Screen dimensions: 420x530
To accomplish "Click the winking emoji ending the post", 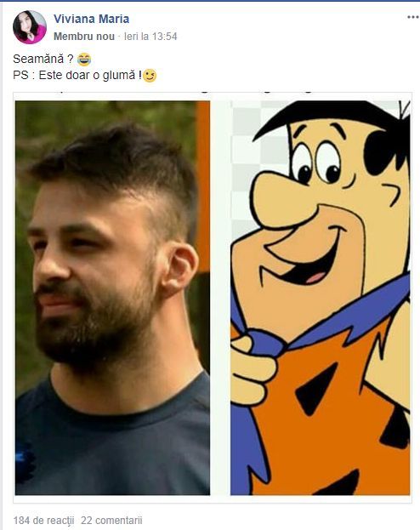I will coord(150,76).
